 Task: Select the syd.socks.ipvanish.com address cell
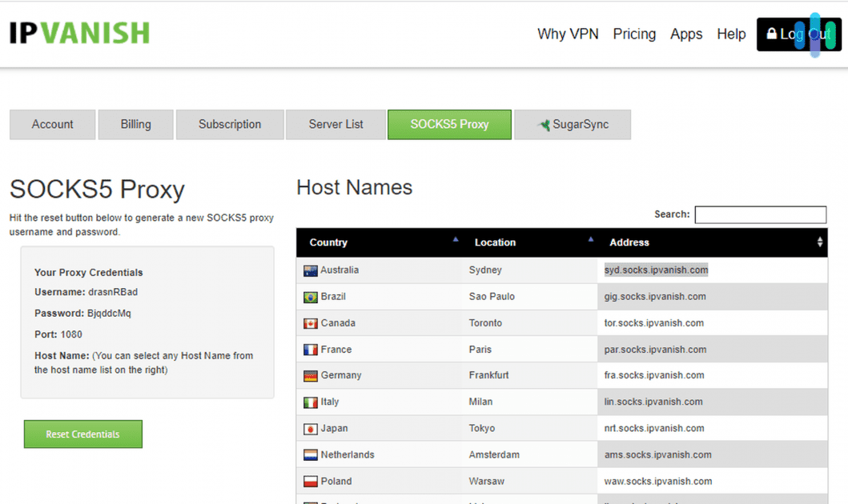(x=656, y=270)
